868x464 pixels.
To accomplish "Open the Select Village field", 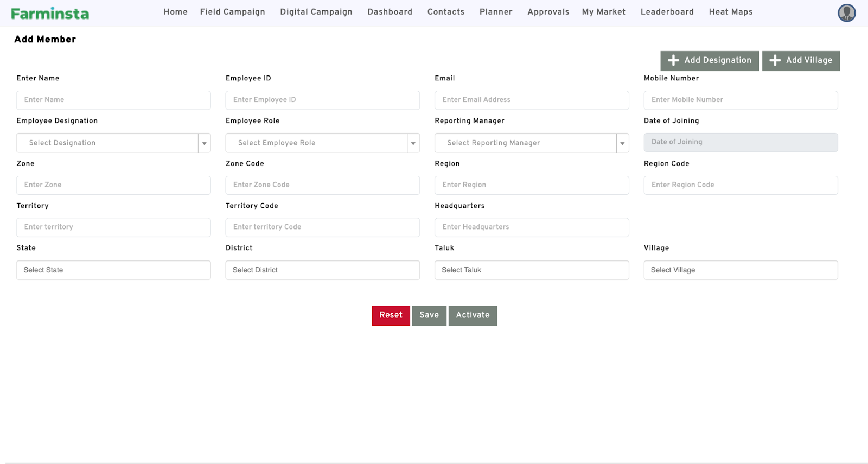I will click(741, 270).
